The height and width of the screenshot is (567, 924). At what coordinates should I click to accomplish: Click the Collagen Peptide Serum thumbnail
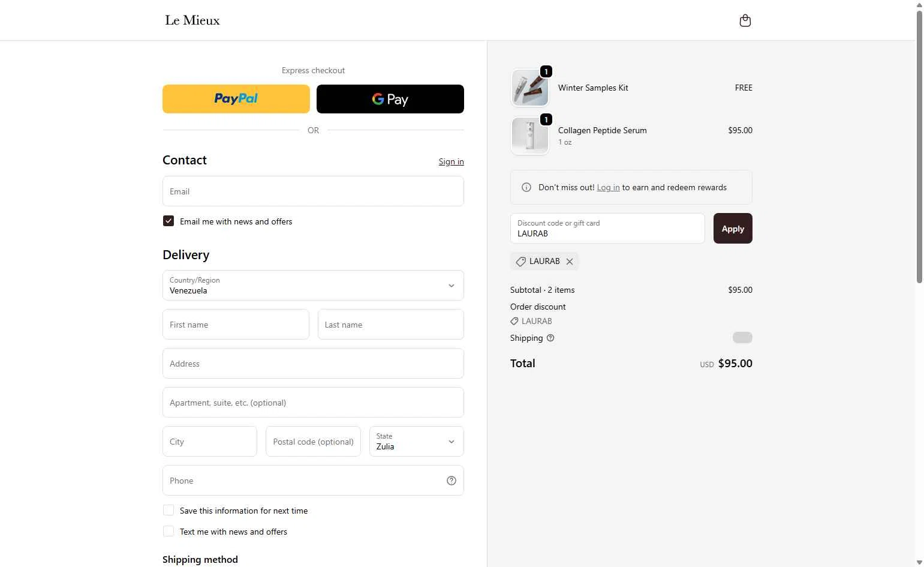530,136
